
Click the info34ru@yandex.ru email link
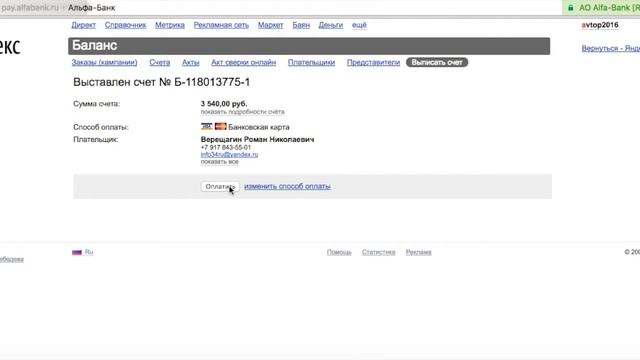229,155
